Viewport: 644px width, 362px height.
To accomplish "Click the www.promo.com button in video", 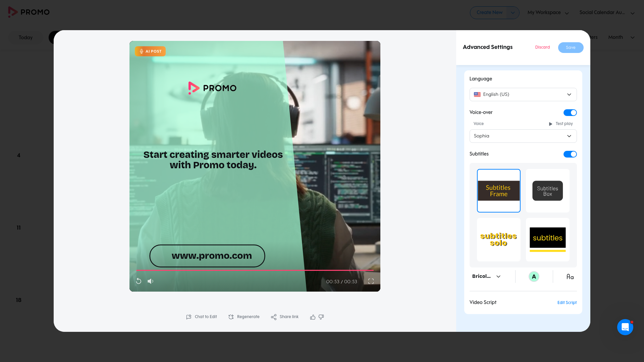I will tap(207, 256).
